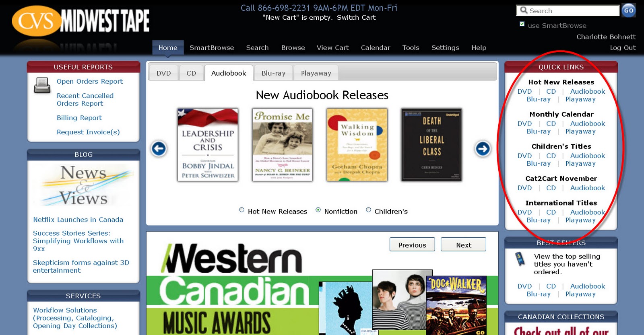Open the Open Orders Report link
The width and height of the screenshot is (644, 335).
(90, 81)
